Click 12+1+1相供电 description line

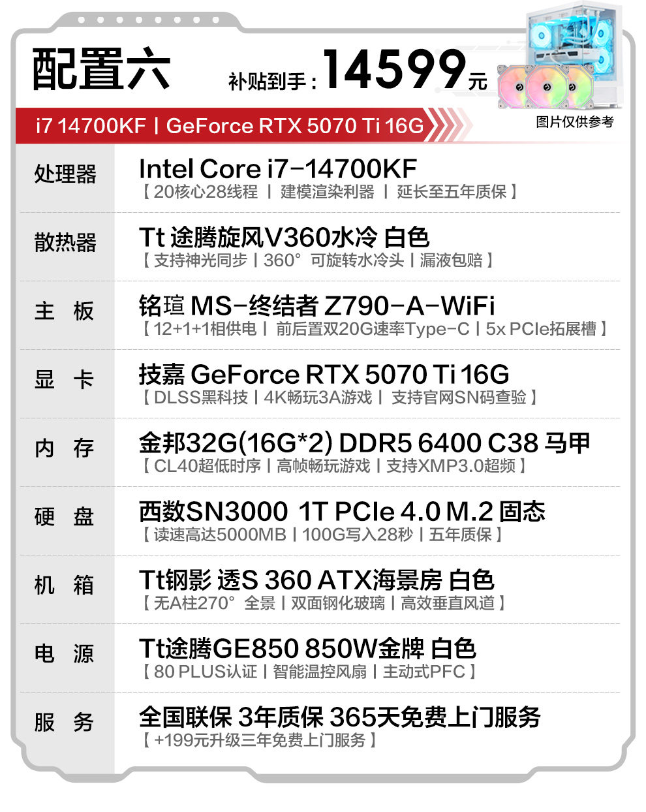(375, 329)
